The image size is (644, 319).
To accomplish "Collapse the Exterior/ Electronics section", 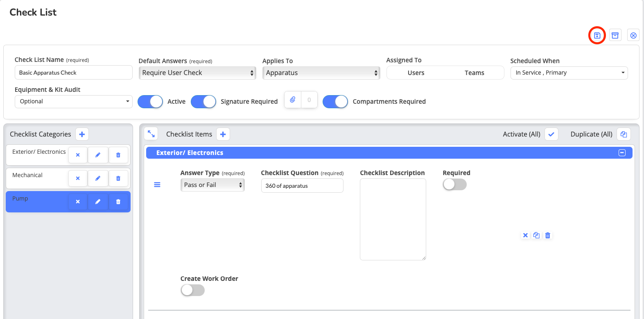I will (622, 153).
